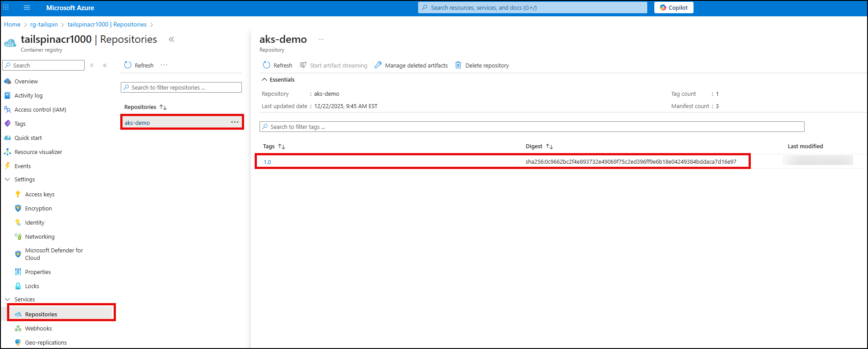Open Quick start page

tap(28, 138)
